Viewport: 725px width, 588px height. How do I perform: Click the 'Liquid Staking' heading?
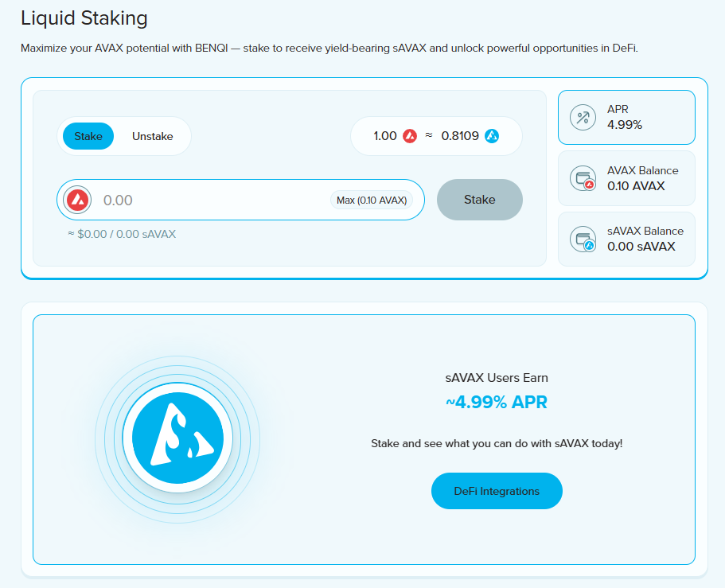[84, 18]
